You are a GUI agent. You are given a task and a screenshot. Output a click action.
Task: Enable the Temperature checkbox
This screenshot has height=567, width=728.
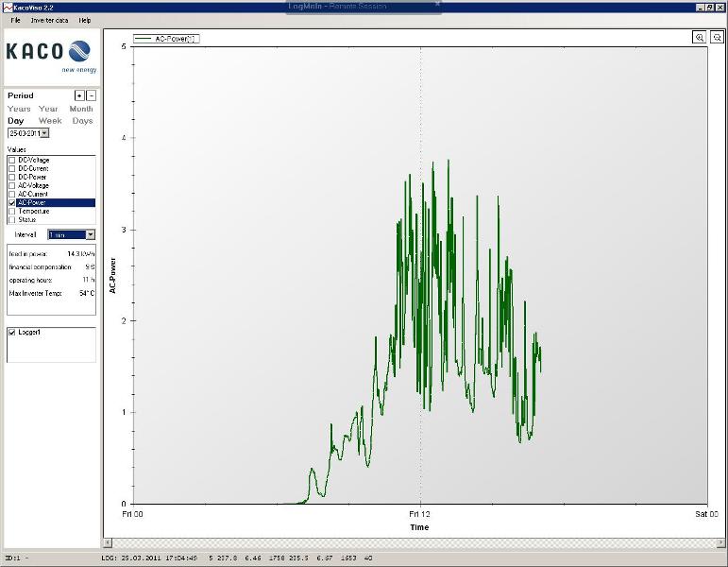click(x=12, y=212)
